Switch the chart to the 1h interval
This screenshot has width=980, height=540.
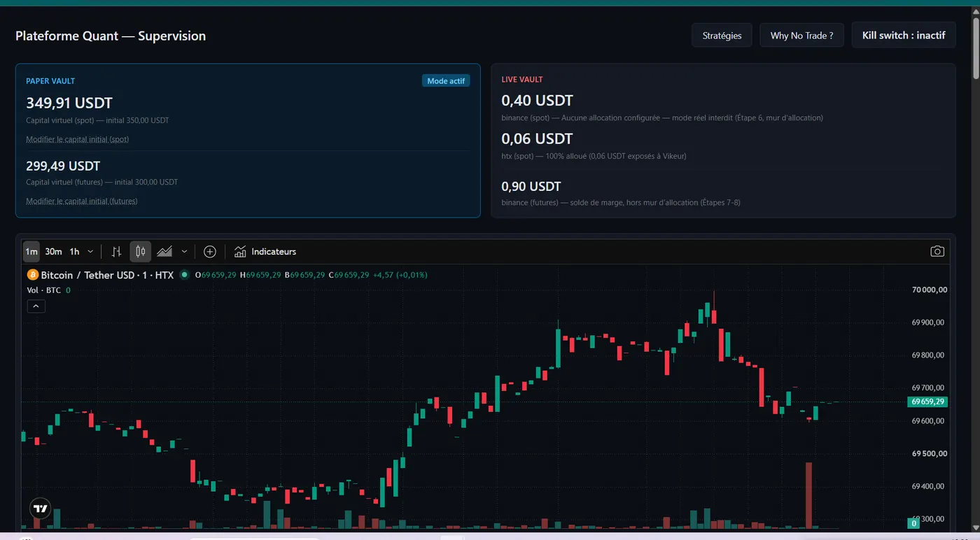coord(74,252)
